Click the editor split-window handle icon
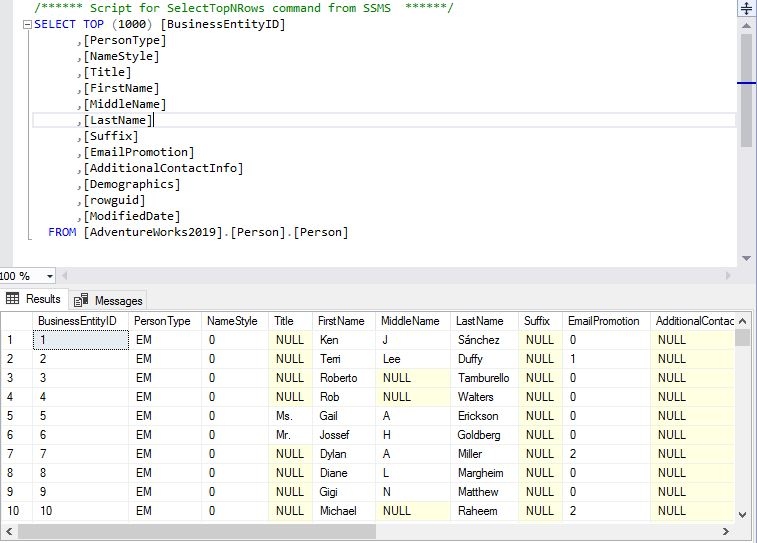 click(x=746, y=8)
